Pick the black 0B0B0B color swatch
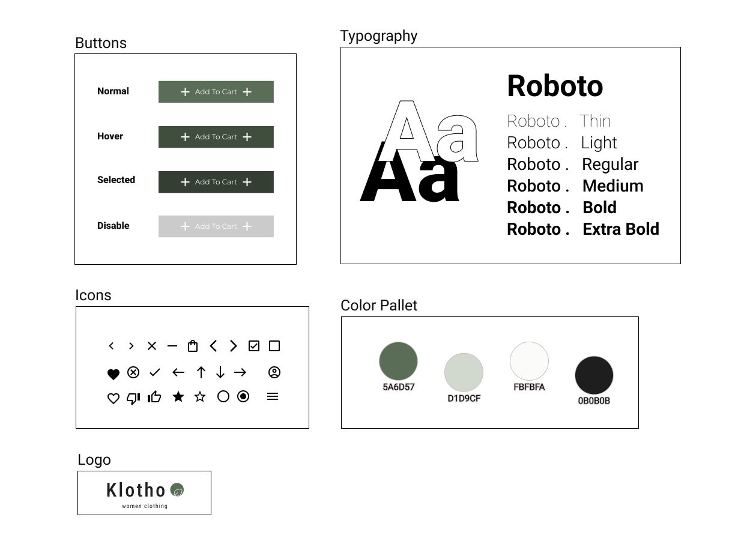This screenshot has height=538, width=756. click(x=594, y=375)
